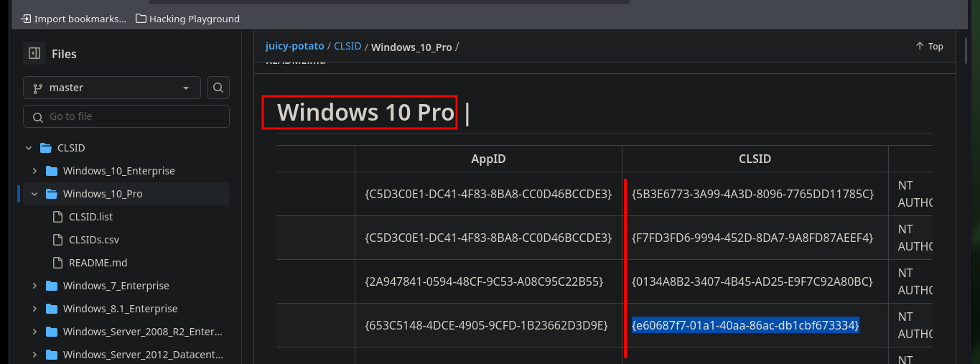The width and height of the screenshot is (980, 364).
Task: Select CLSID {F7FD3FD6-9994-452D-8DA7-9A8FD87AEEF4}
Action: pyautogui.click(x=752, y=238)
